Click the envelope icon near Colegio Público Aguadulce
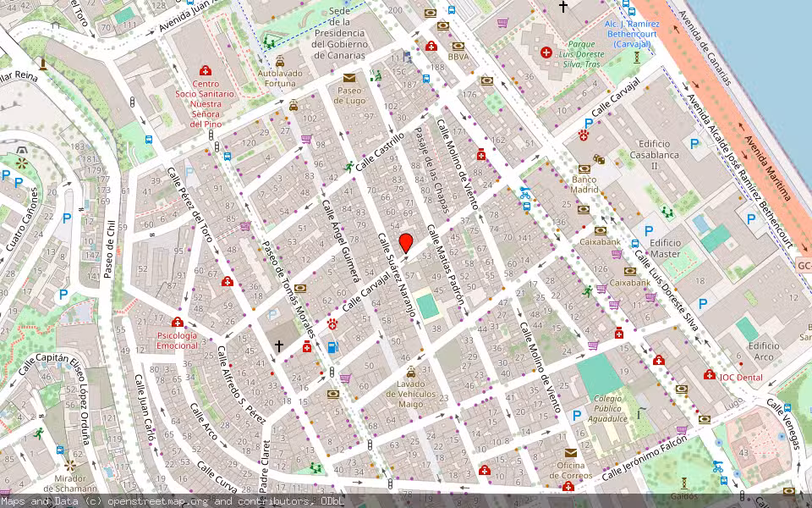 [570, 453]
